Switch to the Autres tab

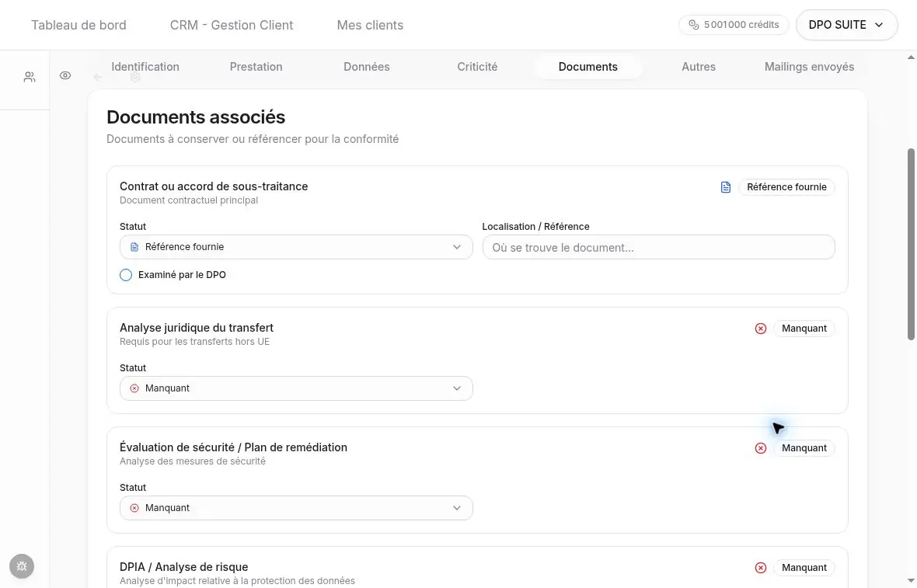tap(699, 67)
